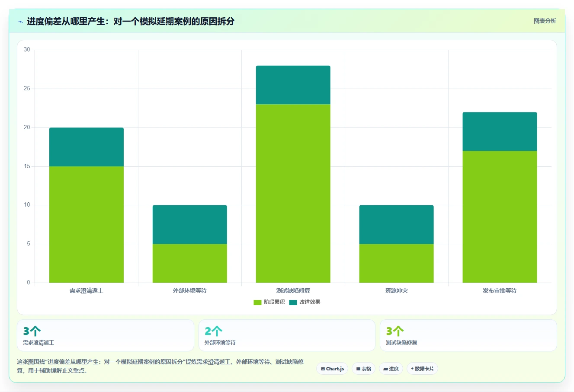Click the y-axis value 30
This screenshot has height=392, width=574.
click(x=27, y=50)
